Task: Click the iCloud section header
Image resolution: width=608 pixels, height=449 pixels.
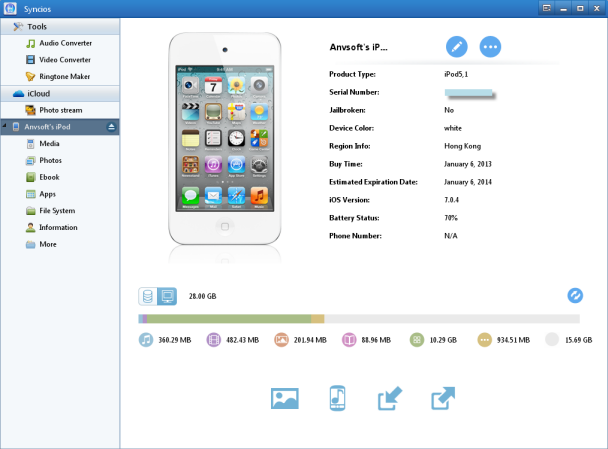Action: (x=60, y=93)
